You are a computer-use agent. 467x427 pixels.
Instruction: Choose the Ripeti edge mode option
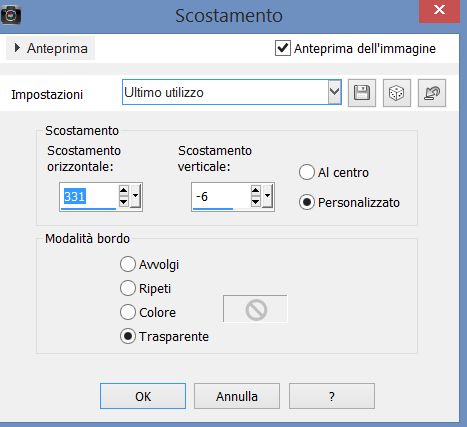128,288
